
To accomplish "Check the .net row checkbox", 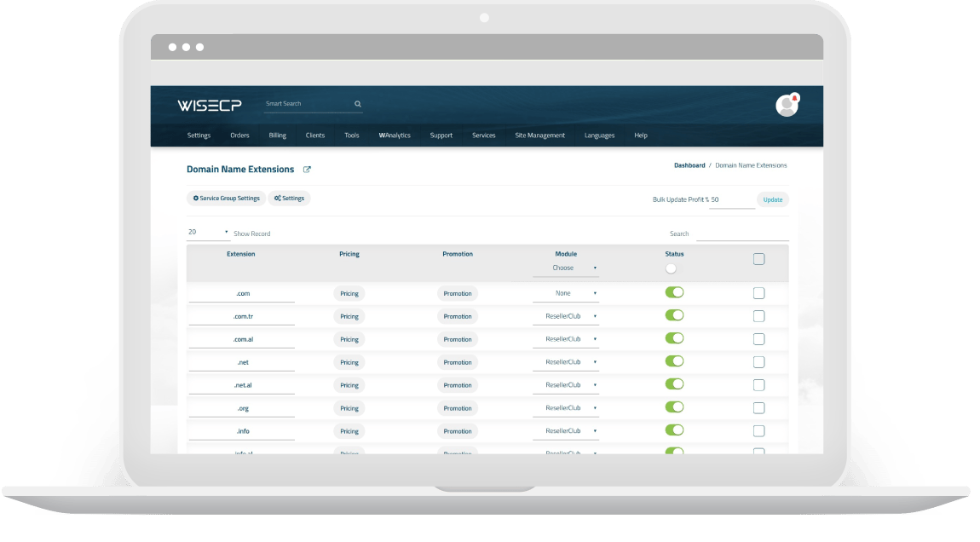I will (x=758, y=362).
